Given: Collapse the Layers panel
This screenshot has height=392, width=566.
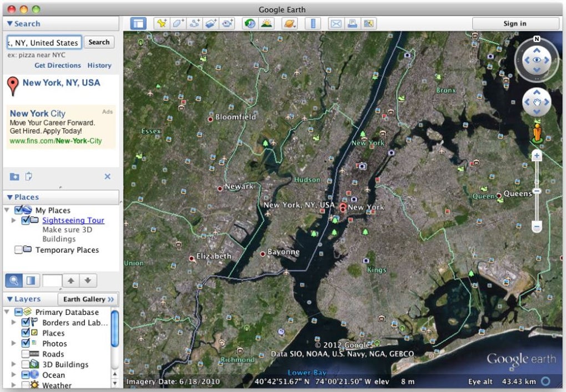Looking at the screenshot, I should 10,299.
